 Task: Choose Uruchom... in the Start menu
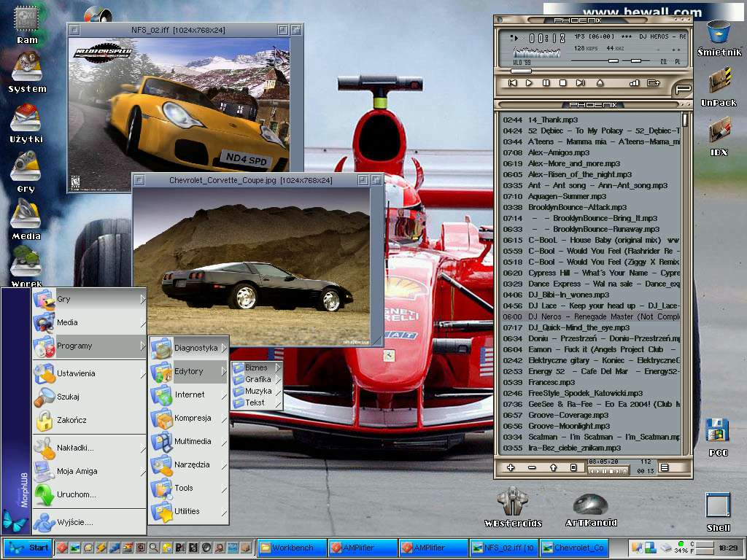[89, 495]
